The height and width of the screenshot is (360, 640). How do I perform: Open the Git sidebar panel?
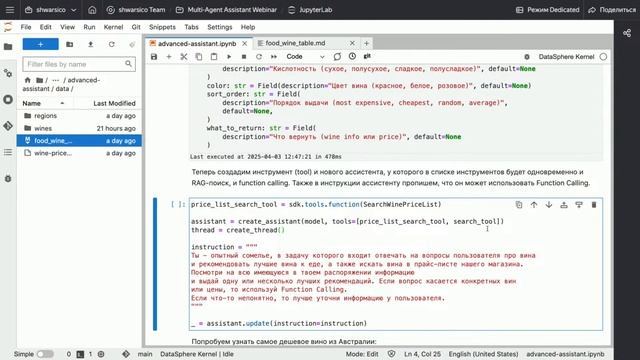8,126
